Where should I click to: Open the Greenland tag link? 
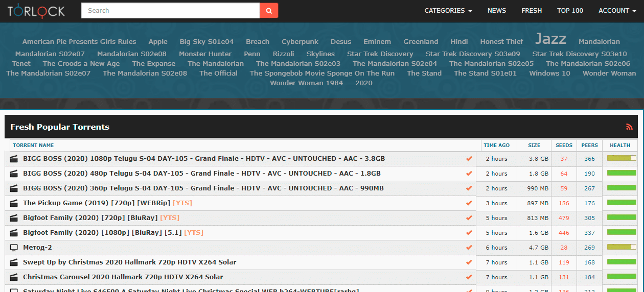tap(421, 42)
